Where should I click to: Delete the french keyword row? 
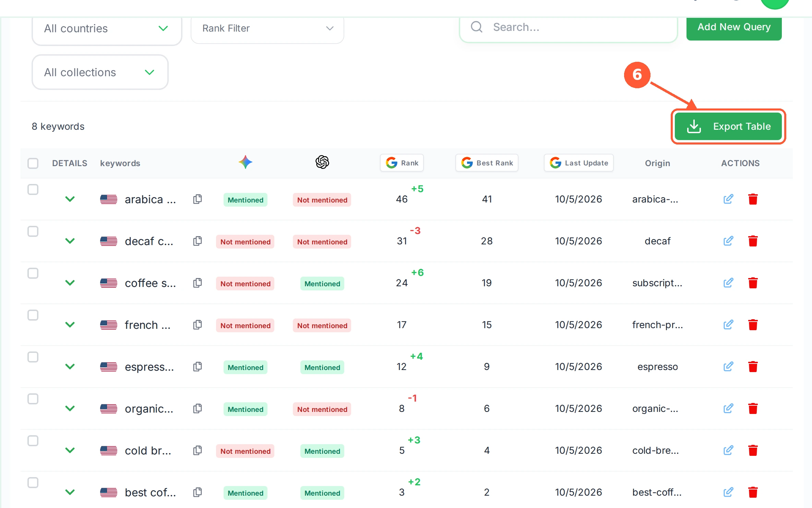(753, 325)
